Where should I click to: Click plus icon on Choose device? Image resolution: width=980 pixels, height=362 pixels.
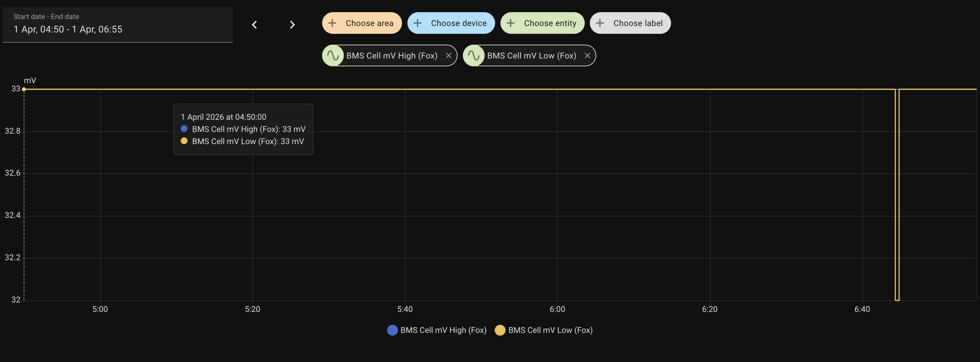(x=418, y=23)
